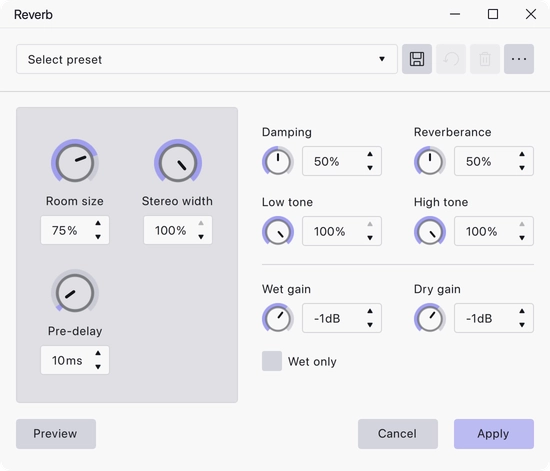
Task: Click the Dry gain -1dB value field
Action: click(x=494, y=318)
